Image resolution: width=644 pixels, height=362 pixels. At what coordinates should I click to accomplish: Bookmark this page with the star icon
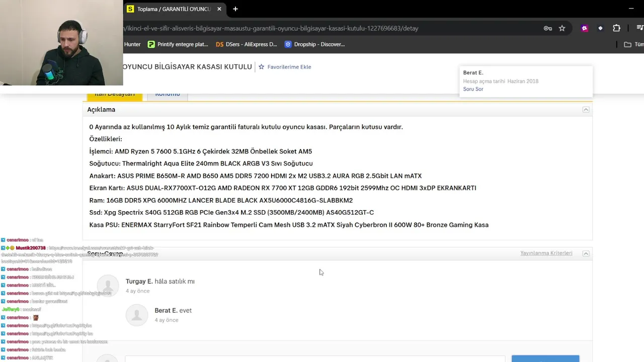[x=562, y=28]
